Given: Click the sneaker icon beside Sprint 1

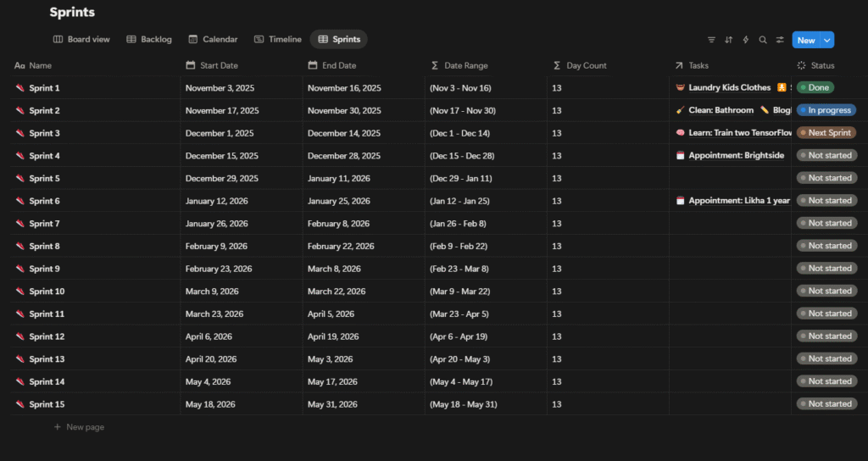Looking at the screenshot, I should click(19, 88).
